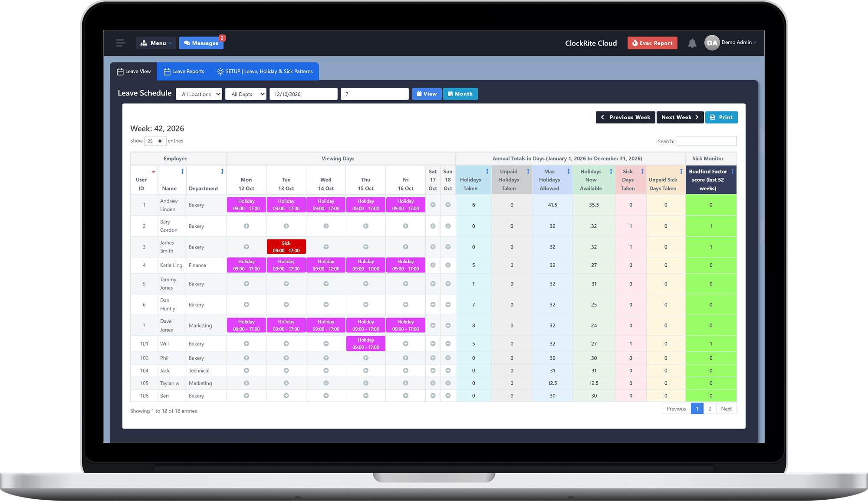
Task: Add leave for Tammy Jones on Friday
Action: (405, 284)
